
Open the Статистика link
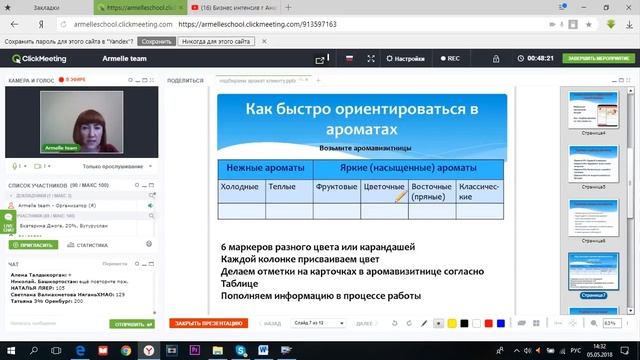(x=87, y=245)
